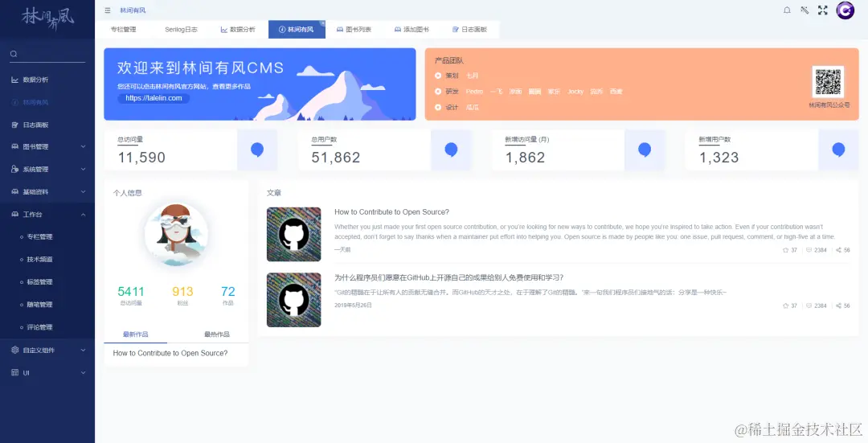Expand the 图书管理 sidebar menu
This screenshot has height=443, width=868.
pyautogui.click(x=47, y=147)
